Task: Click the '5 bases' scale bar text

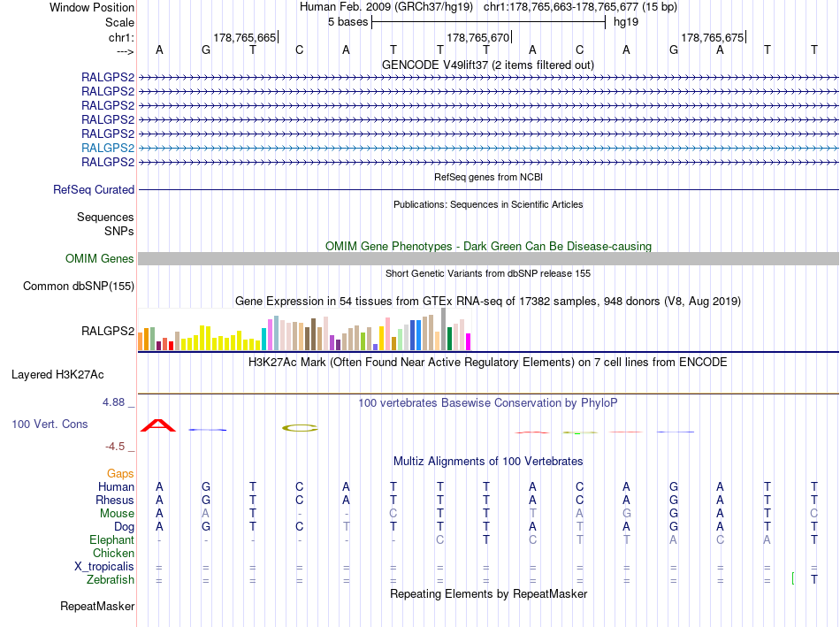Action: (348, 22)
